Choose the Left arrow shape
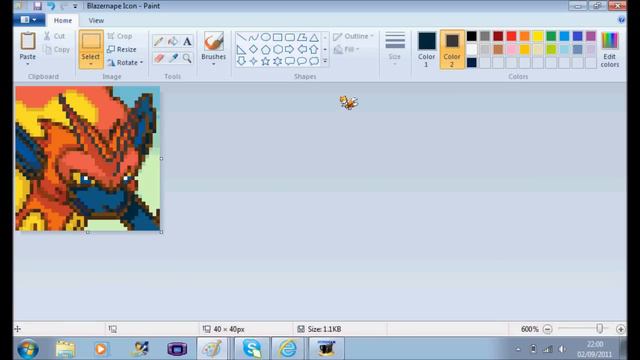 pyautogui.click(x=302, y=49)
